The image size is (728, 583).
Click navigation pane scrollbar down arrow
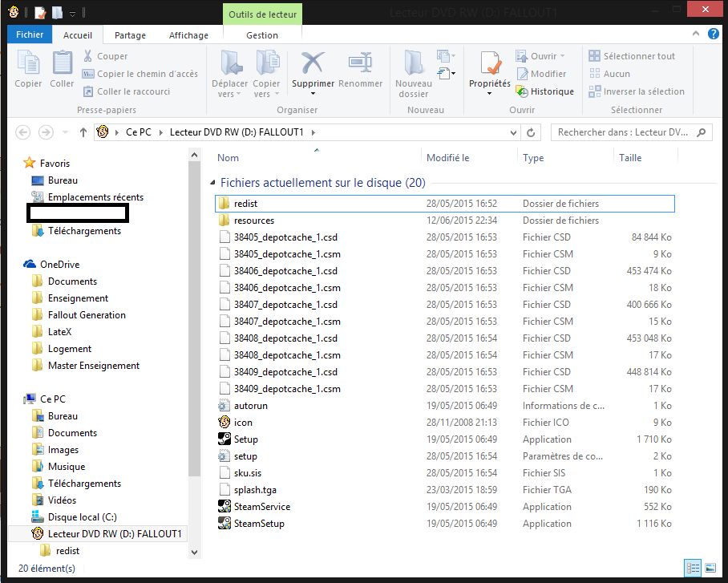(x=195, y=553)
